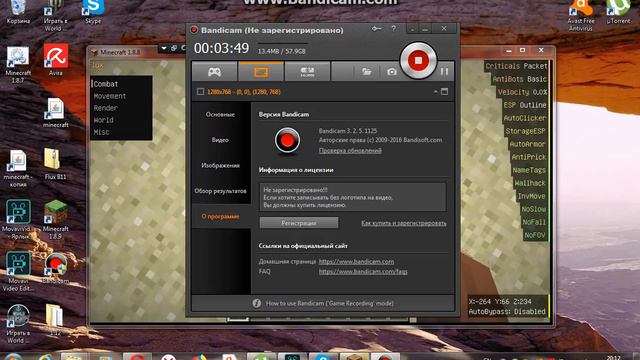Click AutoBypass: Disabled status in Minecraft

507,312
